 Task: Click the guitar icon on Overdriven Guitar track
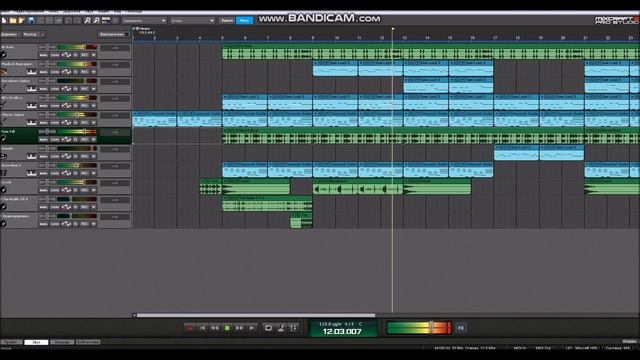[x=4, y=89]
